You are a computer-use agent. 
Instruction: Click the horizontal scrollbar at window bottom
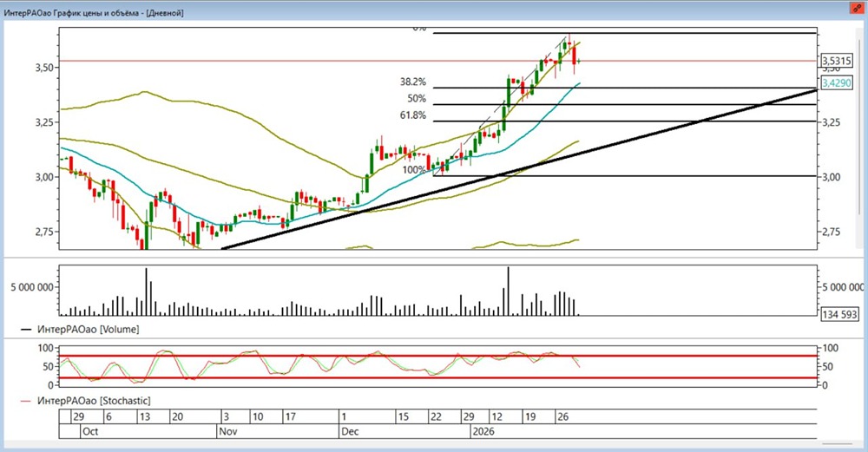(x=837, y=443)
